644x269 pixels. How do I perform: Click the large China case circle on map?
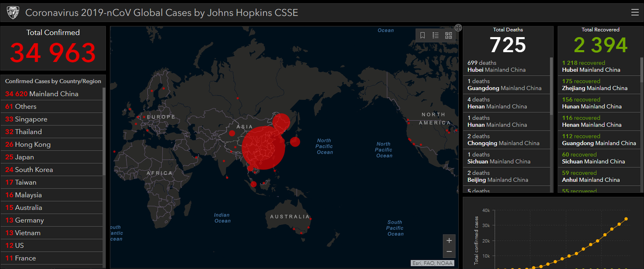click(x=262, y=148)
